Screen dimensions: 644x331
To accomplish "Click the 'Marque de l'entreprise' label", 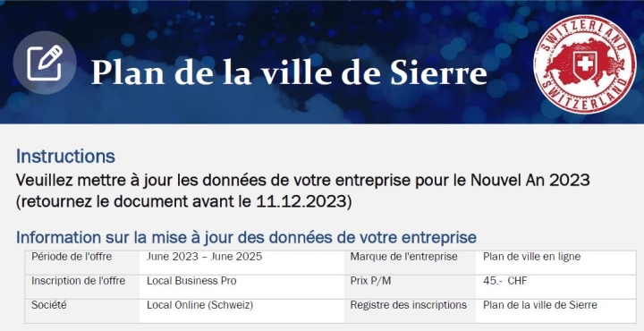I will pos(403,257).
